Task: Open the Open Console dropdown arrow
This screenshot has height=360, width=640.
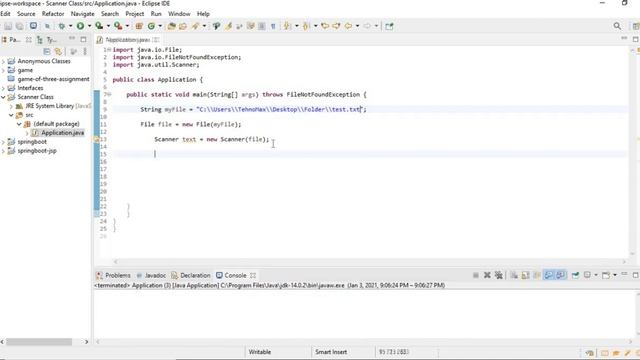Action: tap(615, 276)
